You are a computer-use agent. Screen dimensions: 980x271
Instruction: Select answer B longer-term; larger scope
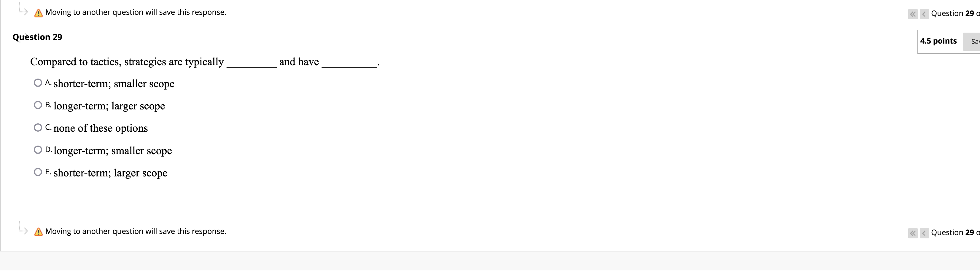click(x=38, y=105)
